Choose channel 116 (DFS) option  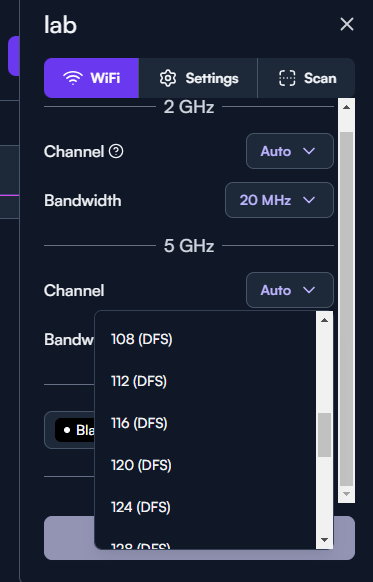205,423
